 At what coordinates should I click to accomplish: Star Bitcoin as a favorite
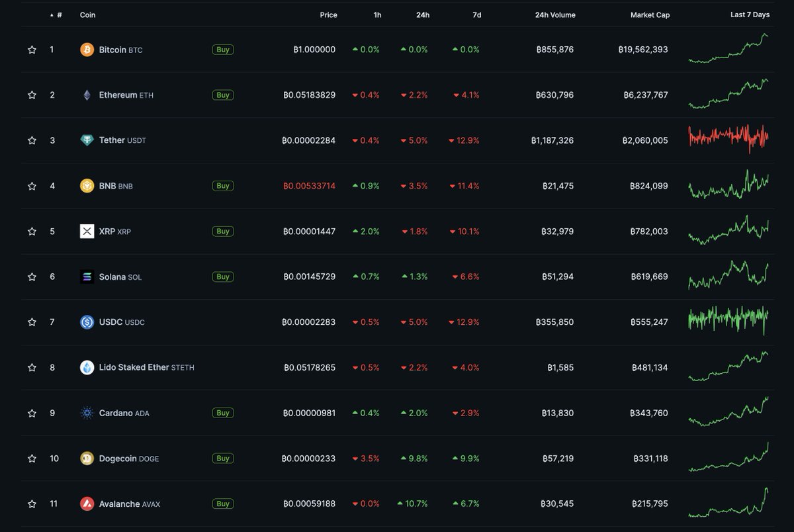coord(32,50)
